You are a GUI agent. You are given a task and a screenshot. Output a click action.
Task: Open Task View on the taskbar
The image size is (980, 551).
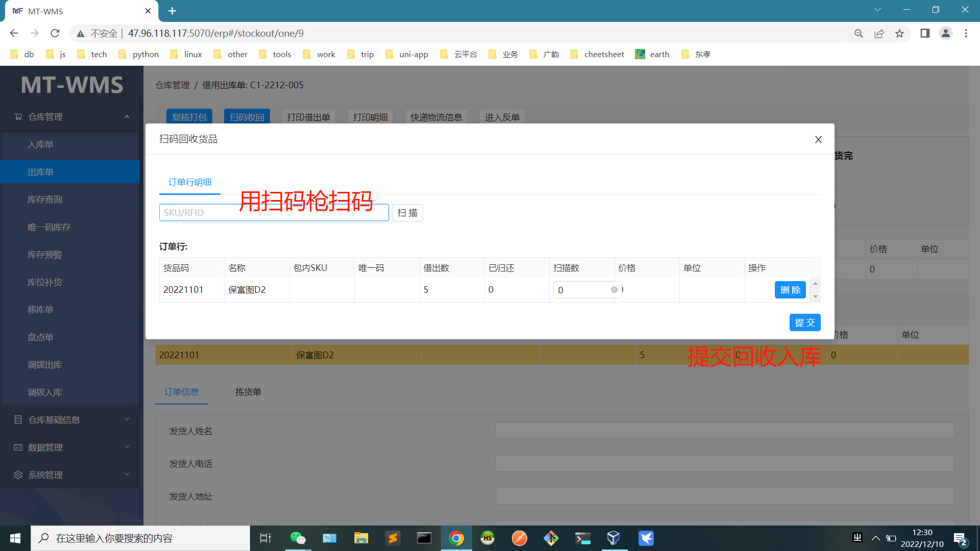(265, 538)
